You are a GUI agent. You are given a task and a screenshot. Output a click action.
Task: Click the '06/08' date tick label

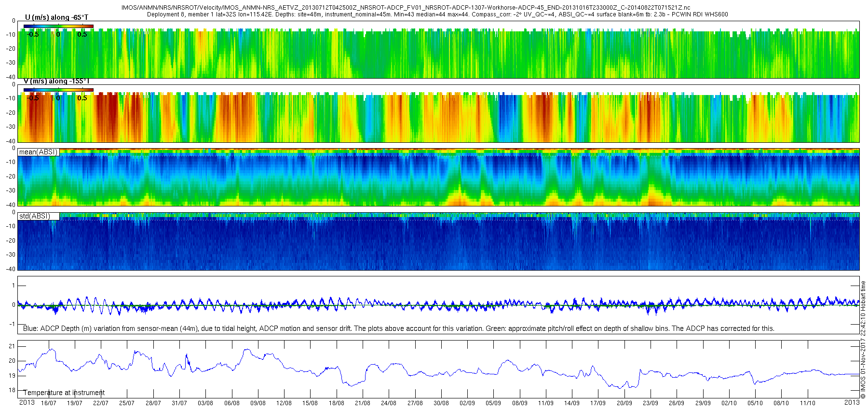coord(231,403)
